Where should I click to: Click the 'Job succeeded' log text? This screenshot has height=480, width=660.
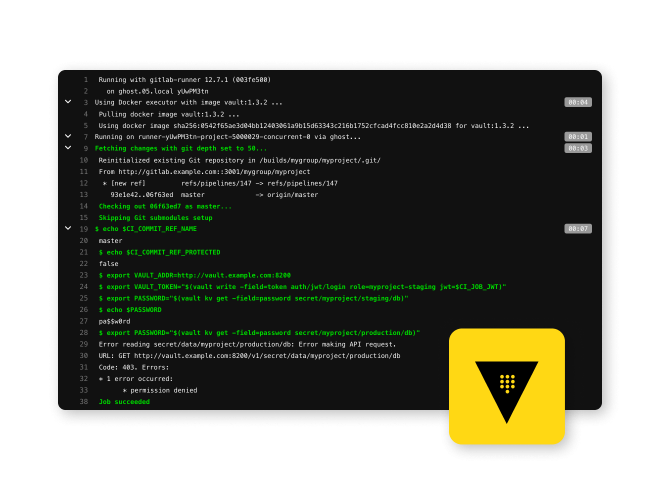point(124,402)
